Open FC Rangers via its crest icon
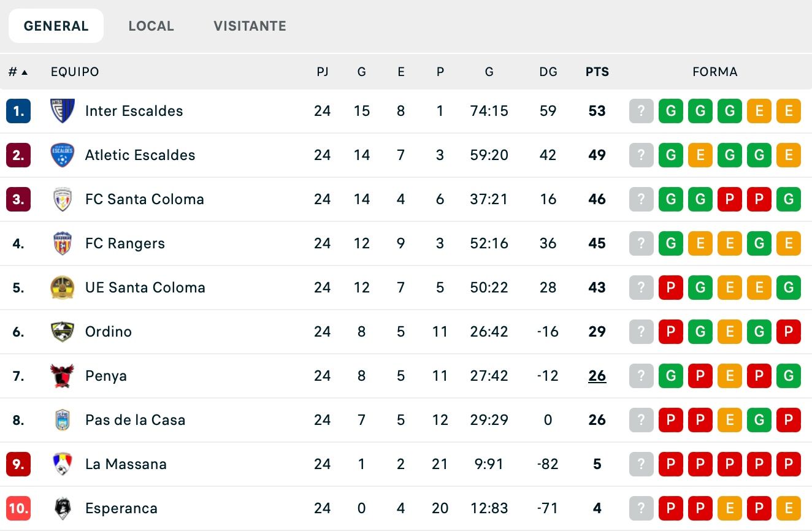Screen dimensions: 812x531 tap(62, 243)
